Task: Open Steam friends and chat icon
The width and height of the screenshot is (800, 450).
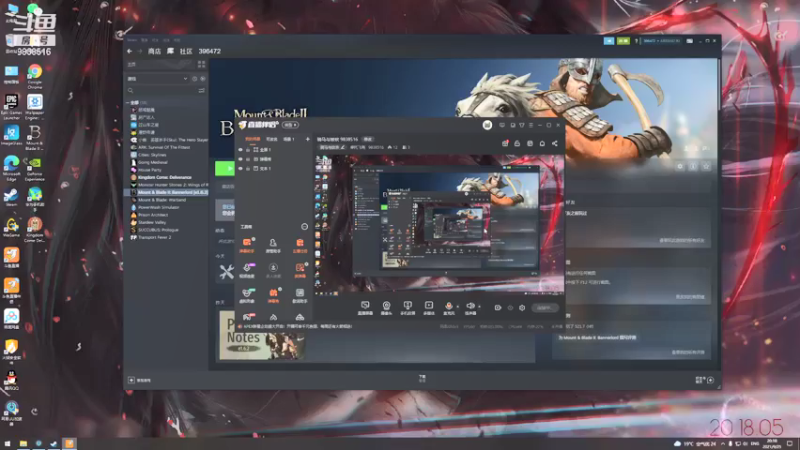Action: tap(705, 380)
